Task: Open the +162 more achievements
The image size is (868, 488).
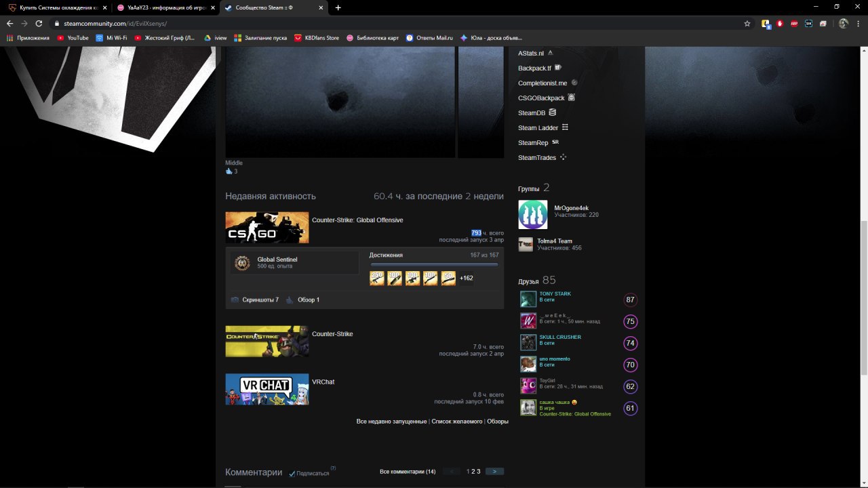Action: 467,278
